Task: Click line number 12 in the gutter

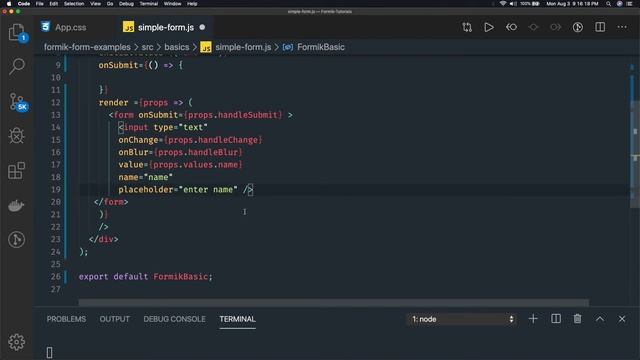Action: pyautogui.click(x=56, y=102)
